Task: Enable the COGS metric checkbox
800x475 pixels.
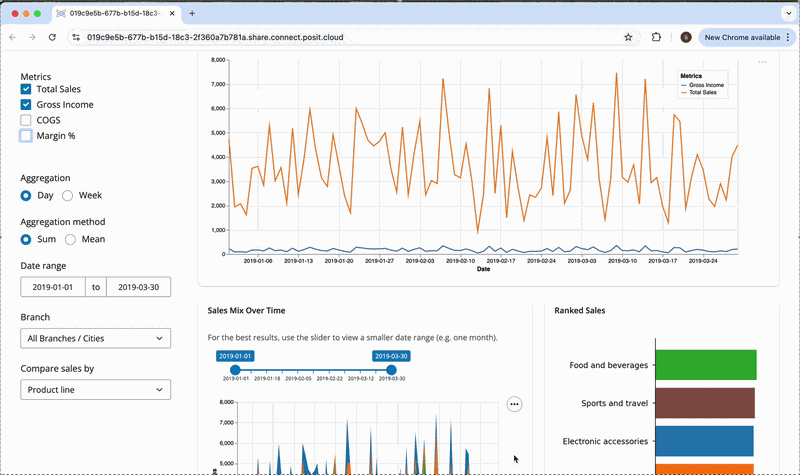Action: coord(26,120)
